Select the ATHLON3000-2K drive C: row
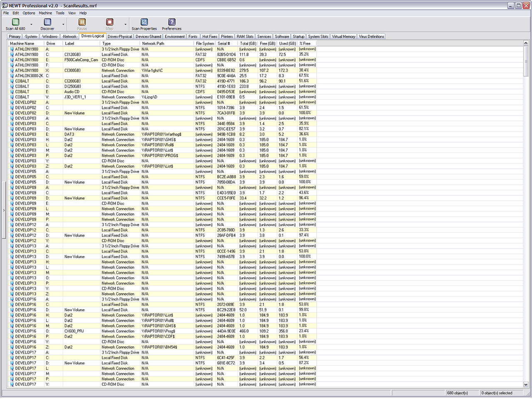This screenshot has height=399, width=532. click(29, 76)
